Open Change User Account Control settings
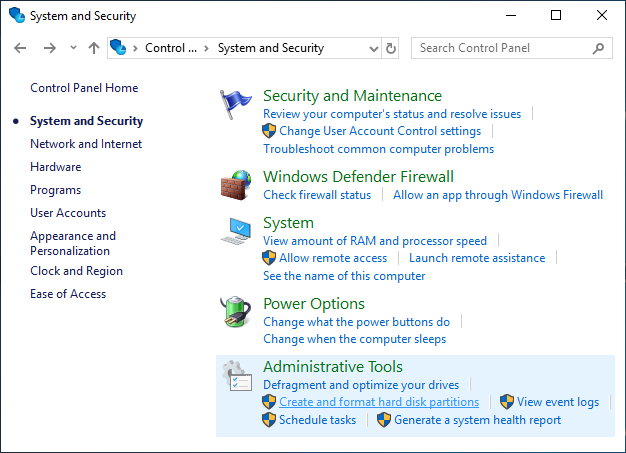The width and height of the screenshot is (626, 453). (380, 131)
